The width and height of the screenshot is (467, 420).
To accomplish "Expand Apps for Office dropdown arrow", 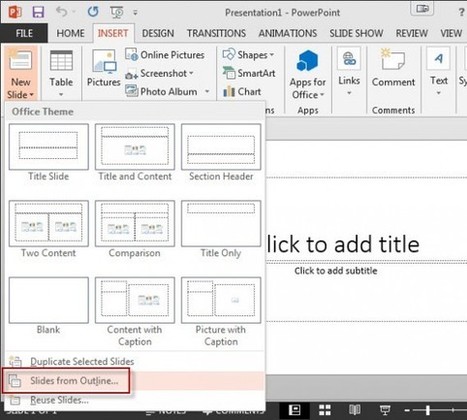I will coord(322,95).
